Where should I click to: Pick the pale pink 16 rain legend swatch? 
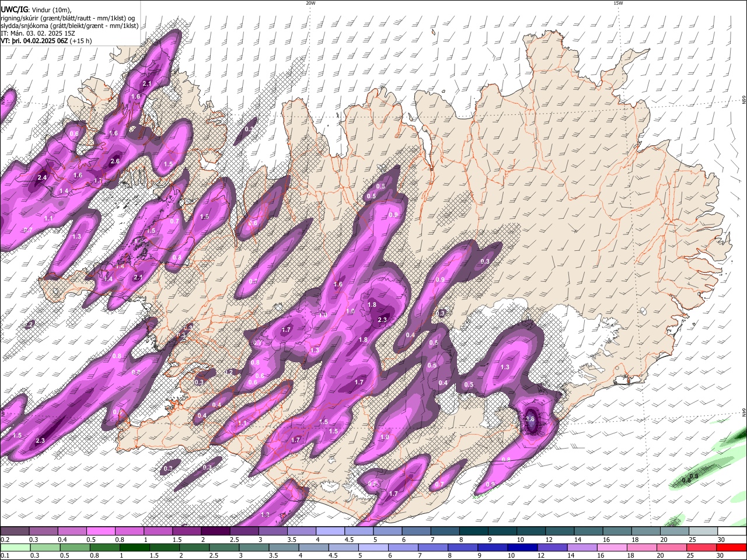[612, 547]
